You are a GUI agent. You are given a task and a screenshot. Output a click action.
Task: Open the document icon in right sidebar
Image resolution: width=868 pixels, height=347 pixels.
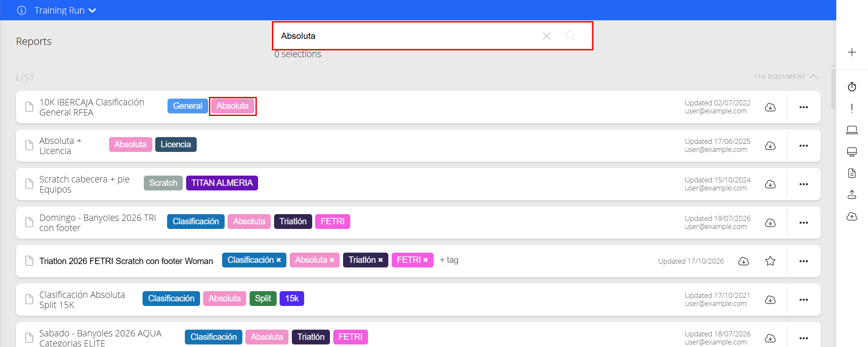coord(852,173)
